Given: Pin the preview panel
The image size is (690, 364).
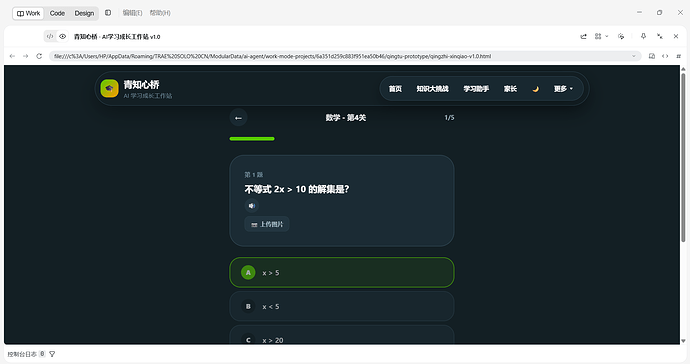Looking at the screenshot, I should [x=643, y=37].
